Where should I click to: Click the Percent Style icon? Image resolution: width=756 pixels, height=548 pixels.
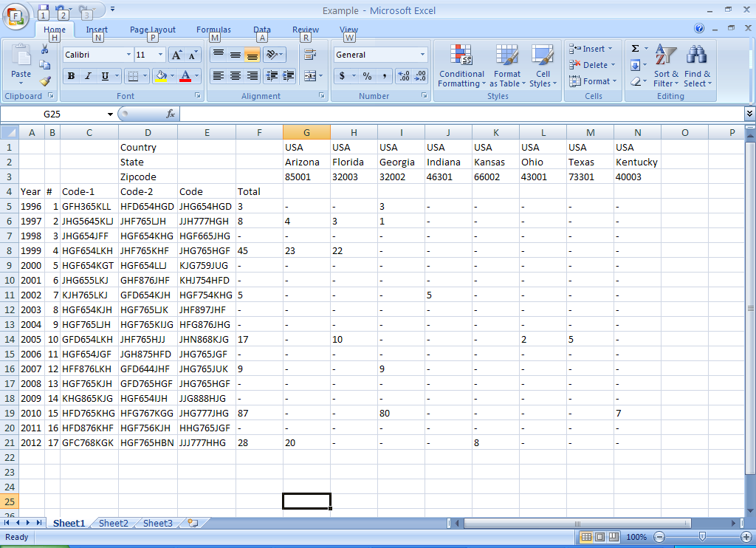point(367,76)
